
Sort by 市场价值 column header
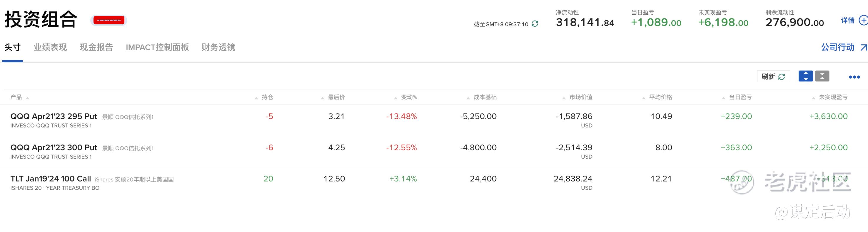coord(580,97)
